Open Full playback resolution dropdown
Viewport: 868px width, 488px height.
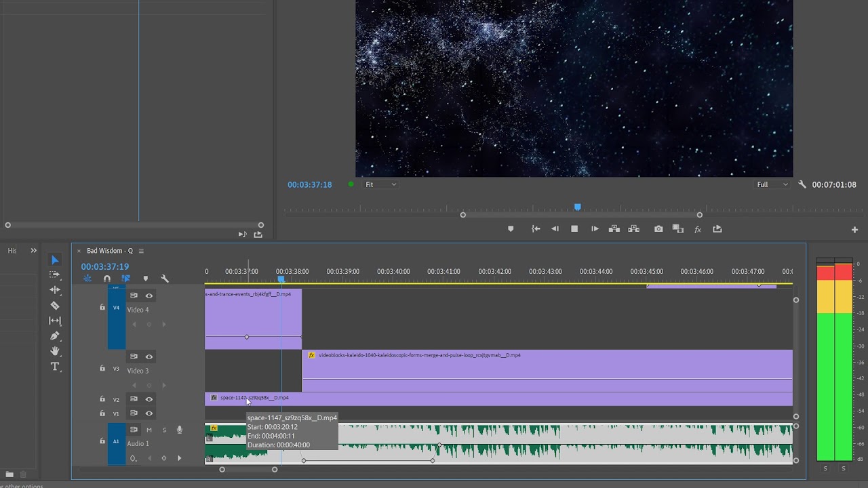772,184
